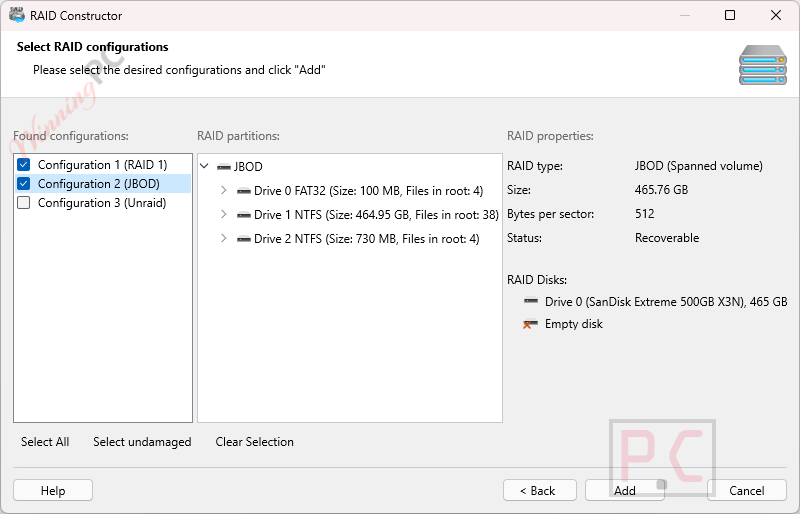Screen dimensions: 800x514
Task: Click the SanDisk Extreme disk icon under RAID Disks
Action: tap(531, 301)
